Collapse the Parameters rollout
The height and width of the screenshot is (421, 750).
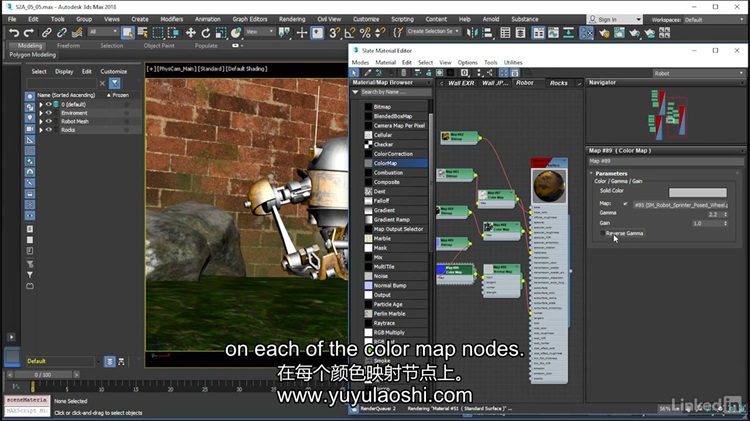[611, 173]
